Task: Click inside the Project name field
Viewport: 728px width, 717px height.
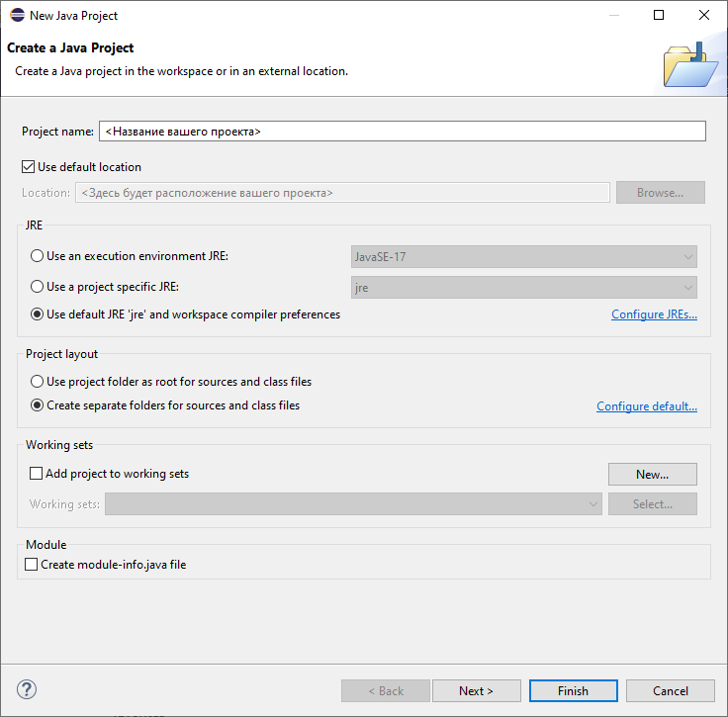Action: click(402, 132)
